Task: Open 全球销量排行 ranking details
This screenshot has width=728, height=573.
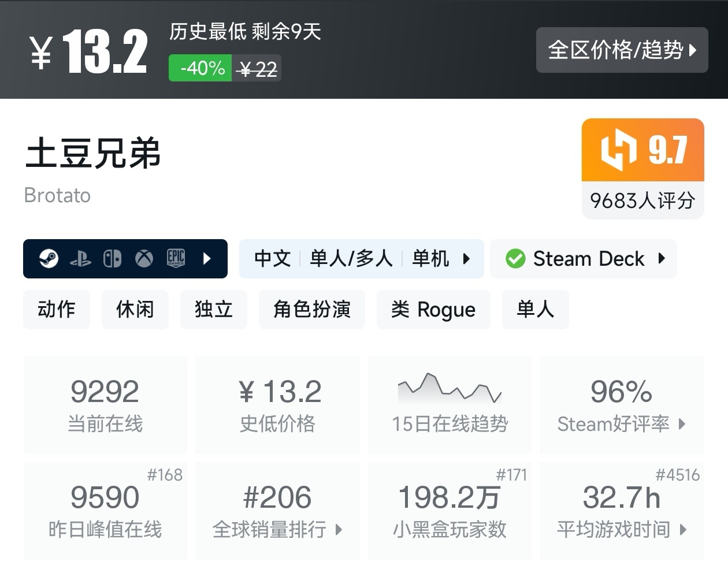Action: (277, 530)
